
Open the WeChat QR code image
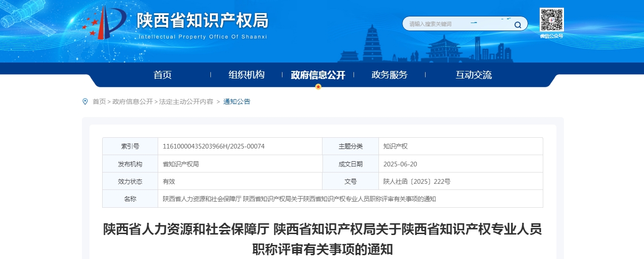[551, 19]
